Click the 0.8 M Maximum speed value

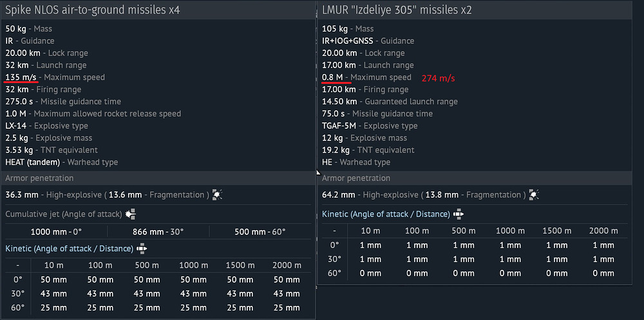(332, 77)
